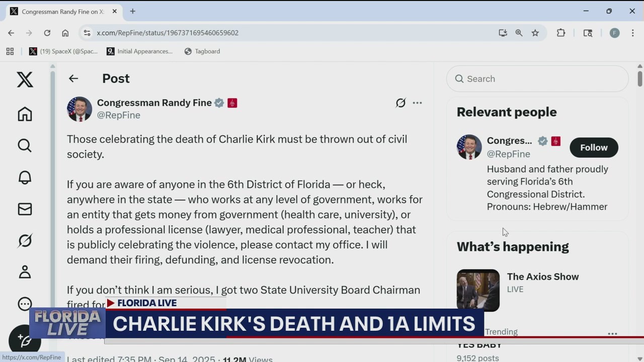Open more options next to Trending
The height and width of the screenshot is (362, 644).
pyautogui.click(x=612, y=333)
